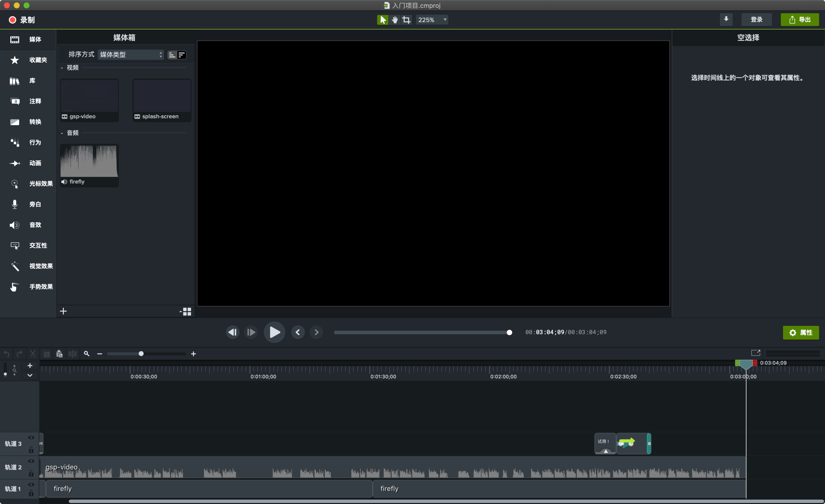Click the timeline zoom slider handle
The width and height of the screenshot is (825, 504).
tap(141, 354)
